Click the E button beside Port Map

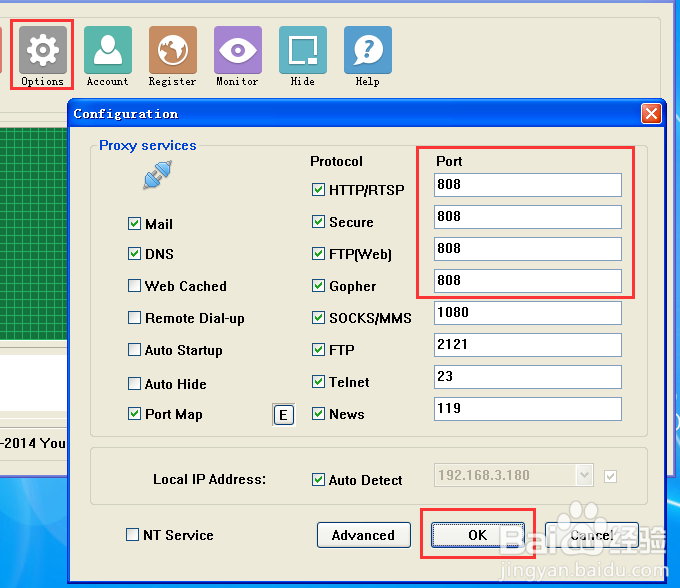tap(284, 415)
